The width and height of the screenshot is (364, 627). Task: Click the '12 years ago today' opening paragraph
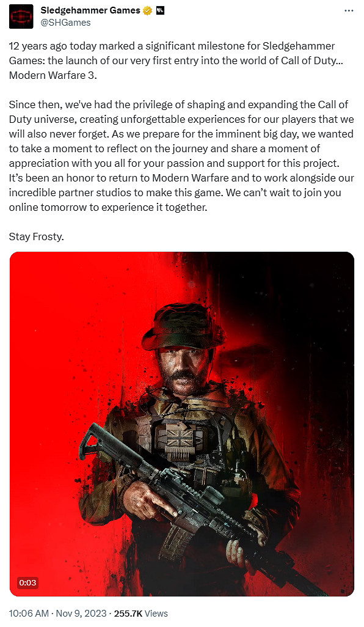click(177, 61)
